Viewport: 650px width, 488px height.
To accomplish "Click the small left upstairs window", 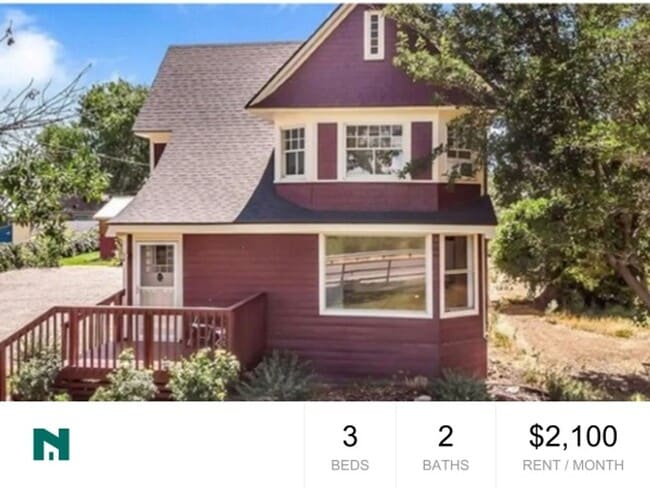I will click(x=294, y=151).
